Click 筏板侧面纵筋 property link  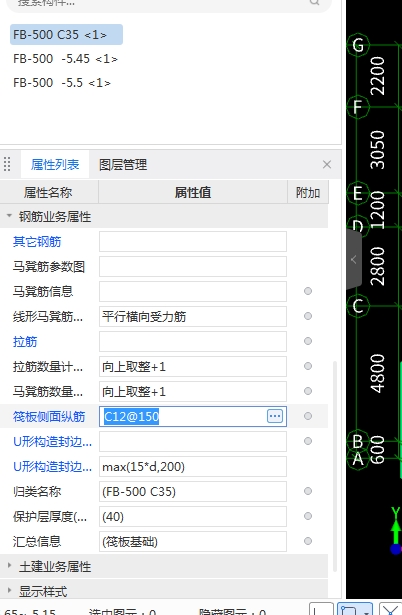coord(49,417)
